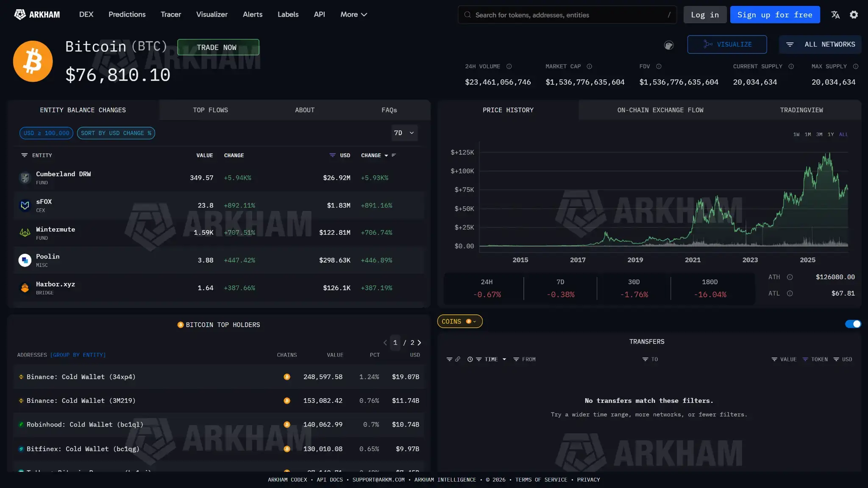
Task: Click Sign up for free
Action: pyautogui.click(x=775, y=15)
